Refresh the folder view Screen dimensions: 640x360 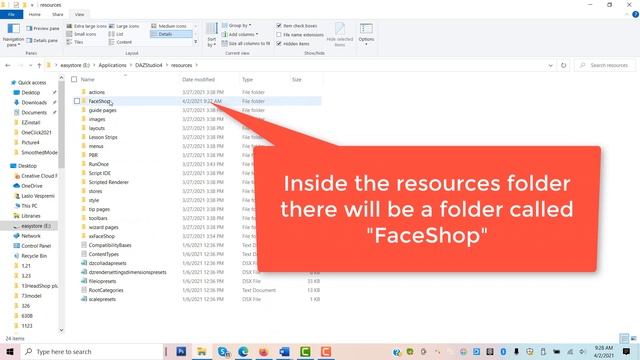[x=563, y=65]
